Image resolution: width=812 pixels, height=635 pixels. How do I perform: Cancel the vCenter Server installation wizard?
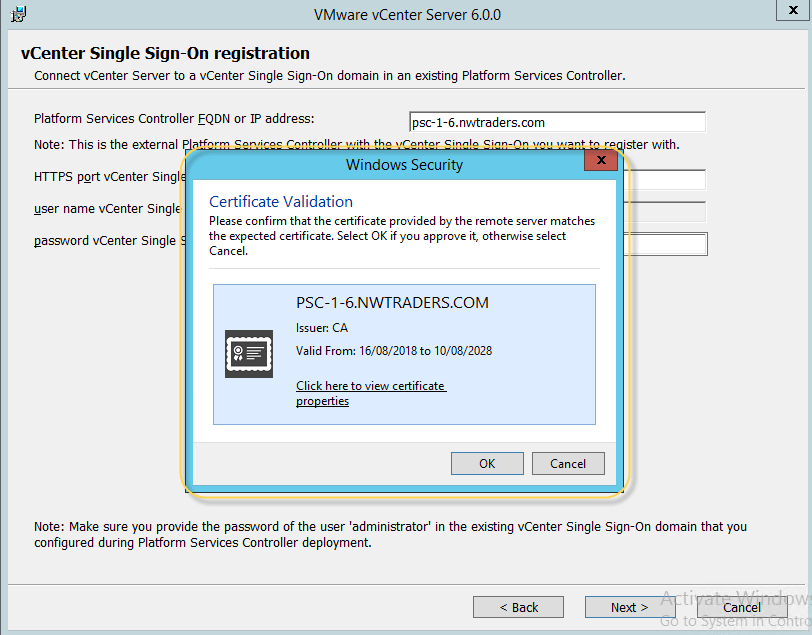coord(741,607)
